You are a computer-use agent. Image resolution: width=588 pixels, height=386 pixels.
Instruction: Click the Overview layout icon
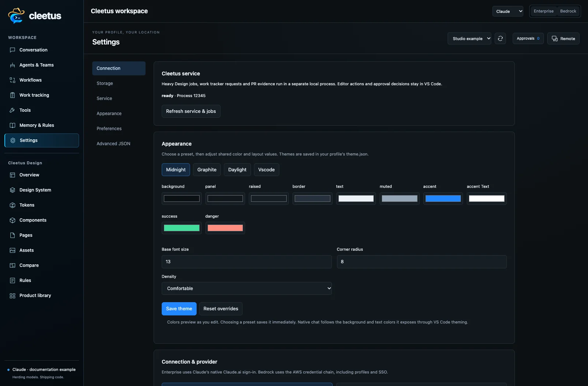[12, 175]
